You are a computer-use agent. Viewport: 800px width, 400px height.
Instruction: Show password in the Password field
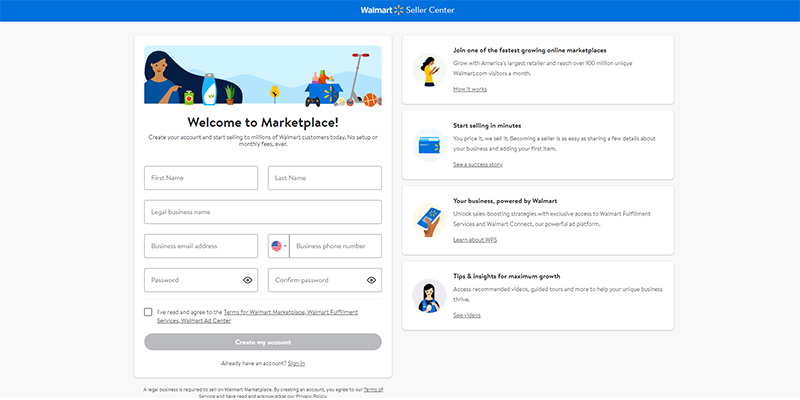247,280
